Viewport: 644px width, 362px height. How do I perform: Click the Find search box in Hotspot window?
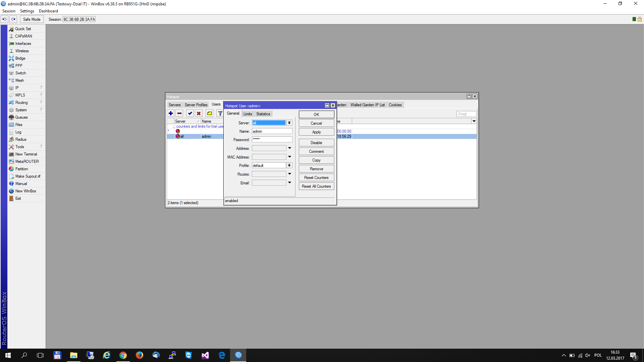coord(466,114)
